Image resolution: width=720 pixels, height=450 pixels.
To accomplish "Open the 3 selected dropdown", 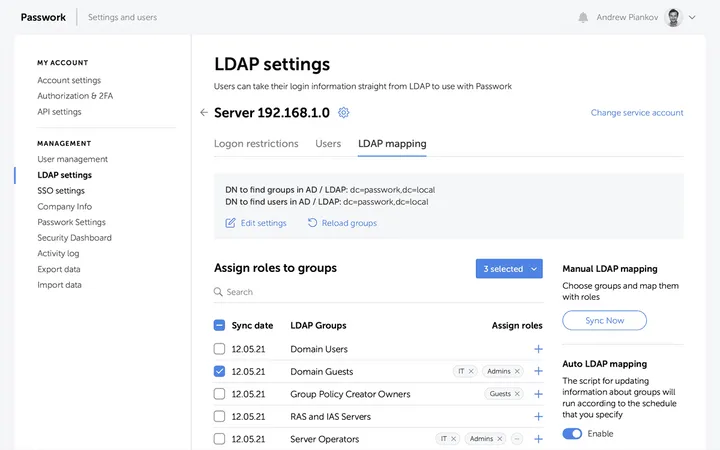I will [x=509, y=269].
